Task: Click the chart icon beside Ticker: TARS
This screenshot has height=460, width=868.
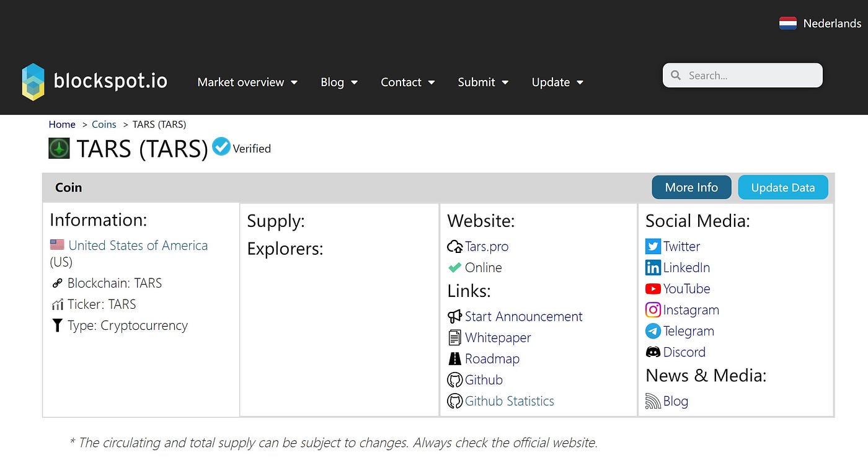Action: 57,304
